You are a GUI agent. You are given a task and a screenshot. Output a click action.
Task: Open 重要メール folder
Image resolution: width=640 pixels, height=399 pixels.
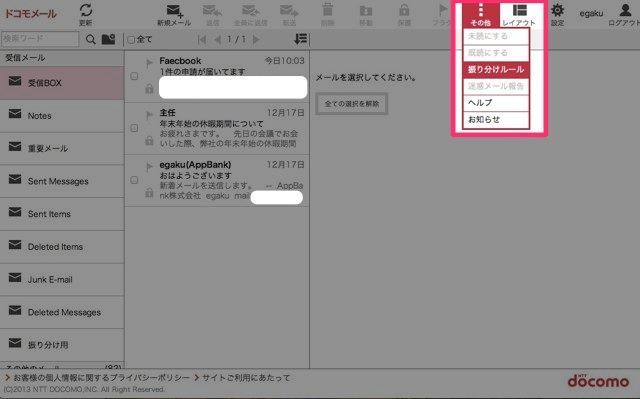(x=62, y=149)
